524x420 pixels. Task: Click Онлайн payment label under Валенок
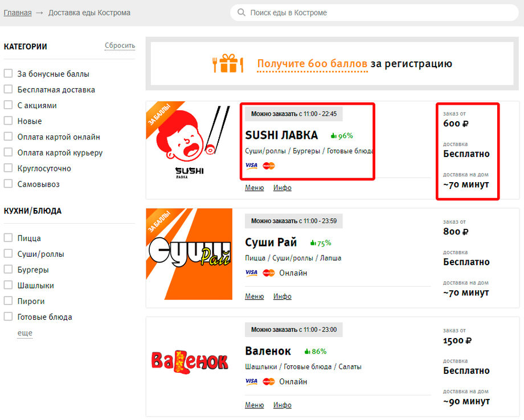tap(293, 381)
